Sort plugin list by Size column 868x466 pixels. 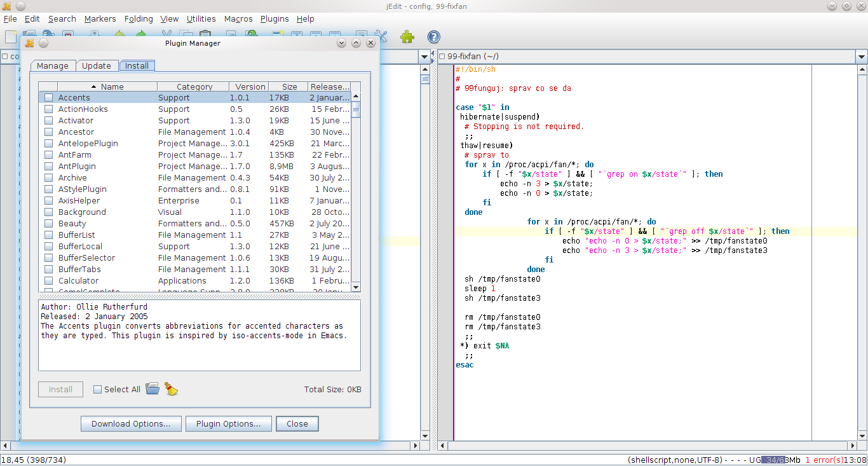click(x=289, y=86)
